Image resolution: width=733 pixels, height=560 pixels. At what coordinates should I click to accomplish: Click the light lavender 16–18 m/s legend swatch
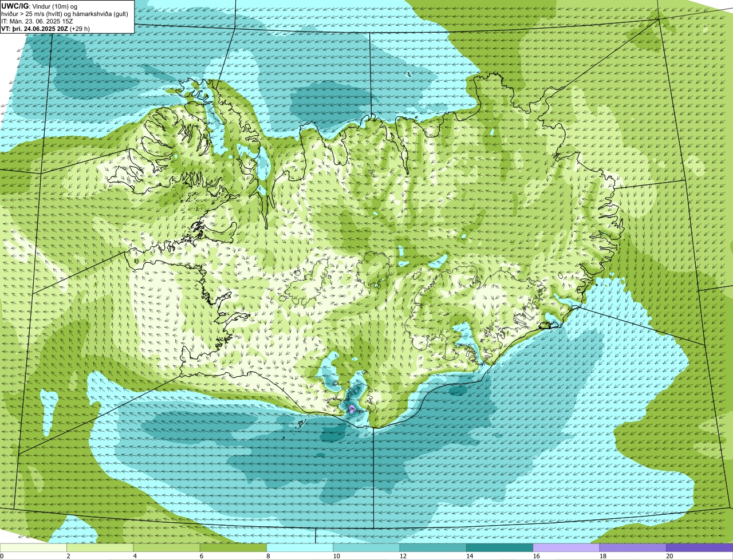[566, 547]
